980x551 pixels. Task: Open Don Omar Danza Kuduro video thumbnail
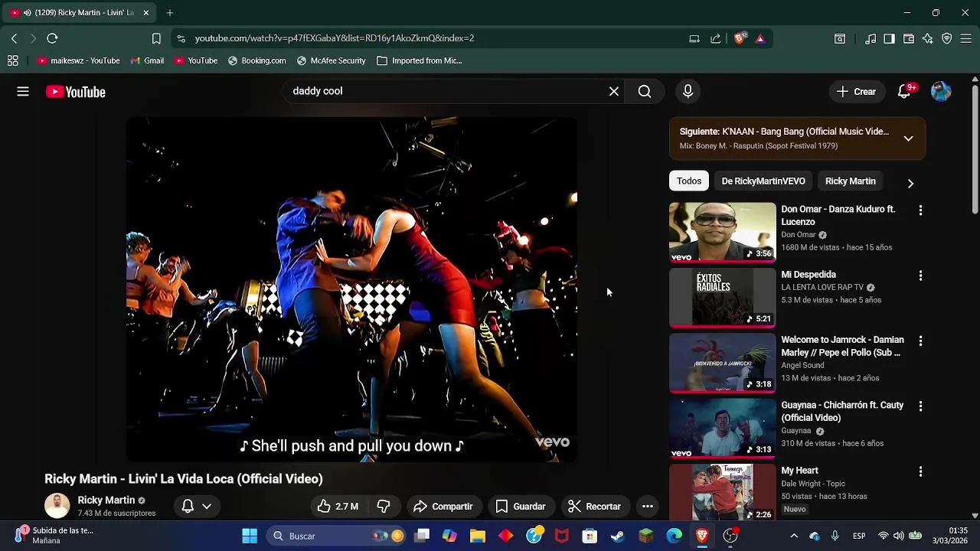tap(722, 232)
